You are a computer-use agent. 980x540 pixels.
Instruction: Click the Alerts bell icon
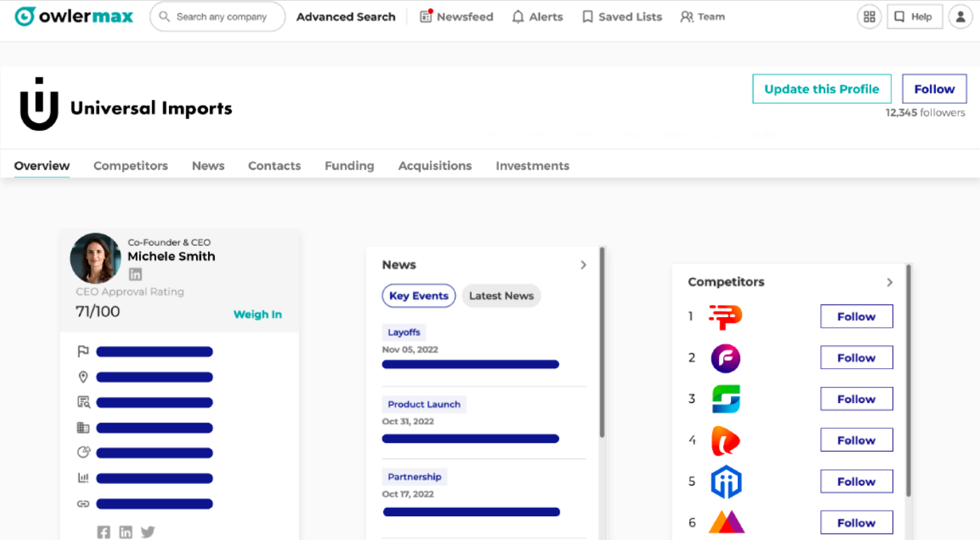pyautogui.click(x=518, y=17)
